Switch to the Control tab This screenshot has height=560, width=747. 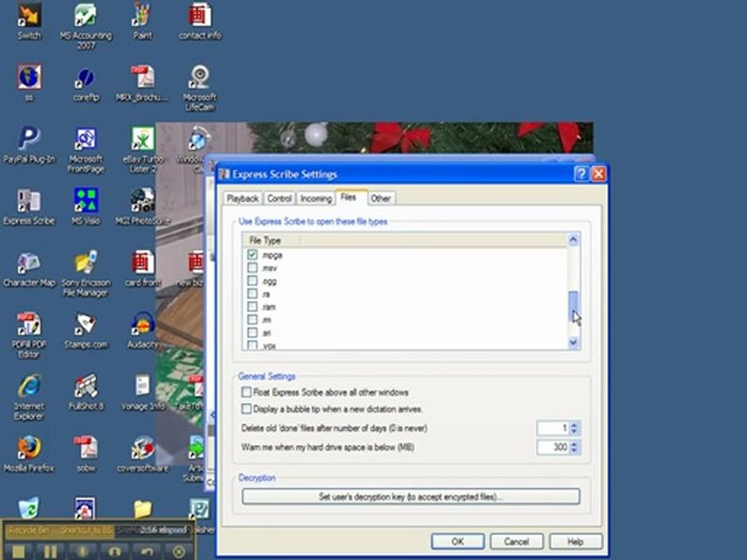coord(279,198)
